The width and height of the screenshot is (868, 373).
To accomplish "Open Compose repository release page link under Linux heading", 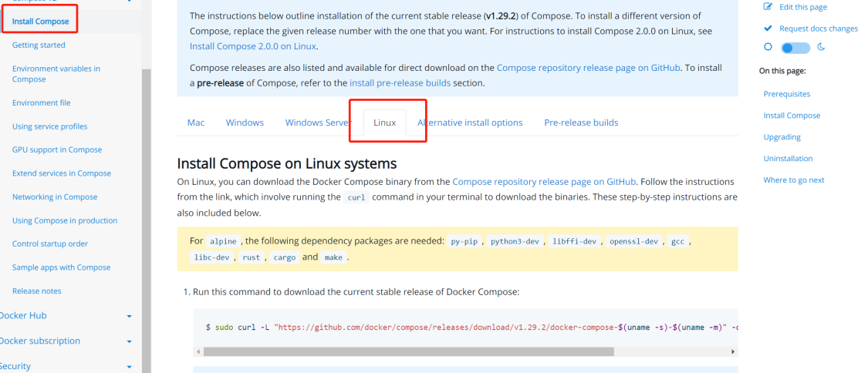I will (544, 181).
